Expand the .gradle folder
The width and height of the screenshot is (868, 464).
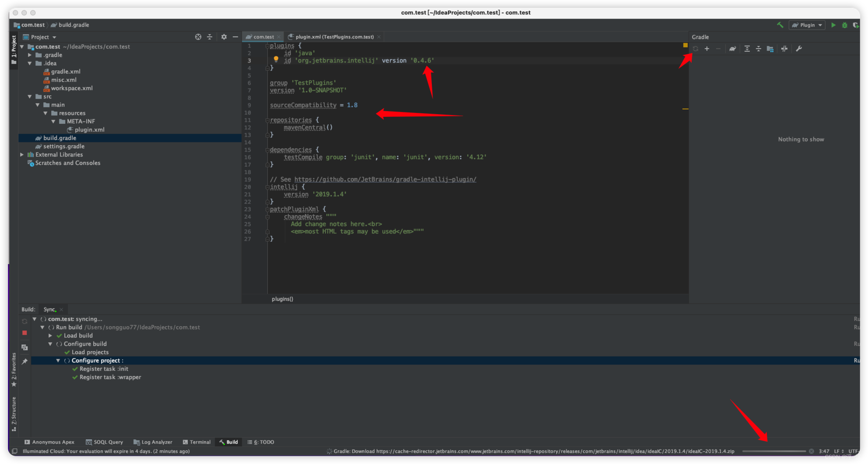tap(30, 55)
